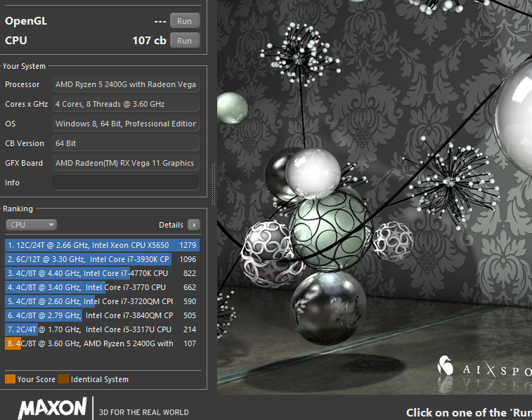Screen dimensions: 532x420
Task: Click the Info input field
Action: coord(126,183)
